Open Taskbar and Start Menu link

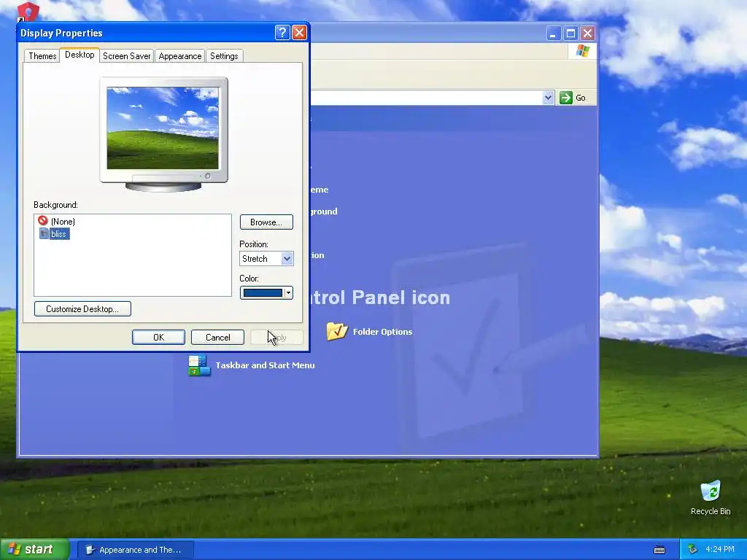click(x=265, y=365)
